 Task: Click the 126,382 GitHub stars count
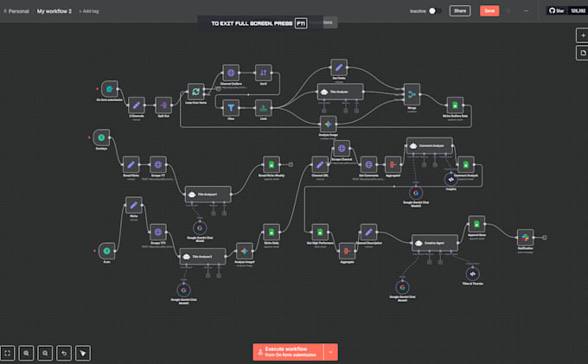tap(578, 11)
